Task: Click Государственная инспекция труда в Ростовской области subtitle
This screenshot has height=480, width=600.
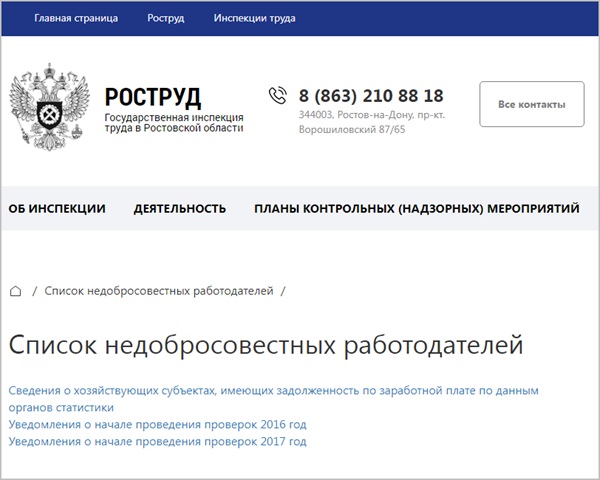Action: click(174, 124)
